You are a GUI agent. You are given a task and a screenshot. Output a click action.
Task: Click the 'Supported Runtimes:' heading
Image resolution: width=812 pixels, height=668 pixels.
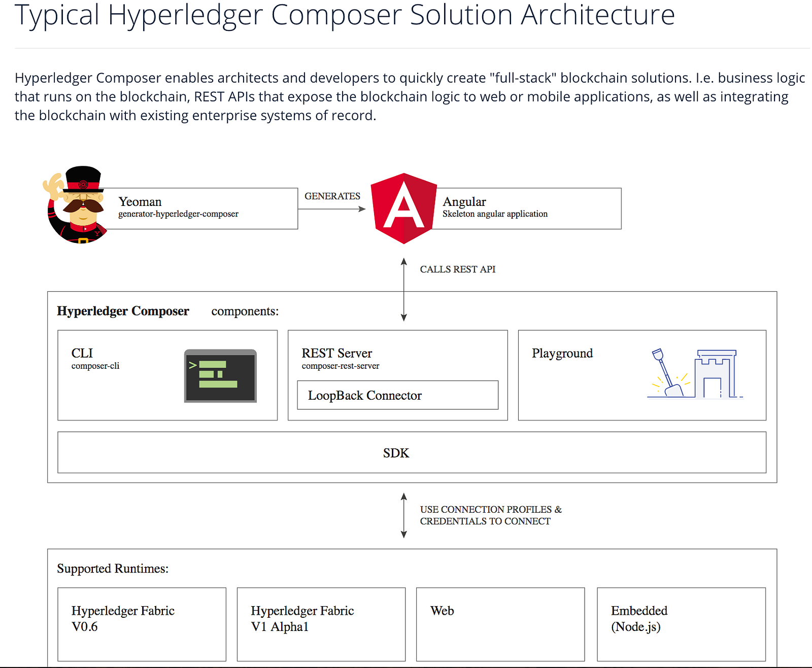click(x=113, y=569)
